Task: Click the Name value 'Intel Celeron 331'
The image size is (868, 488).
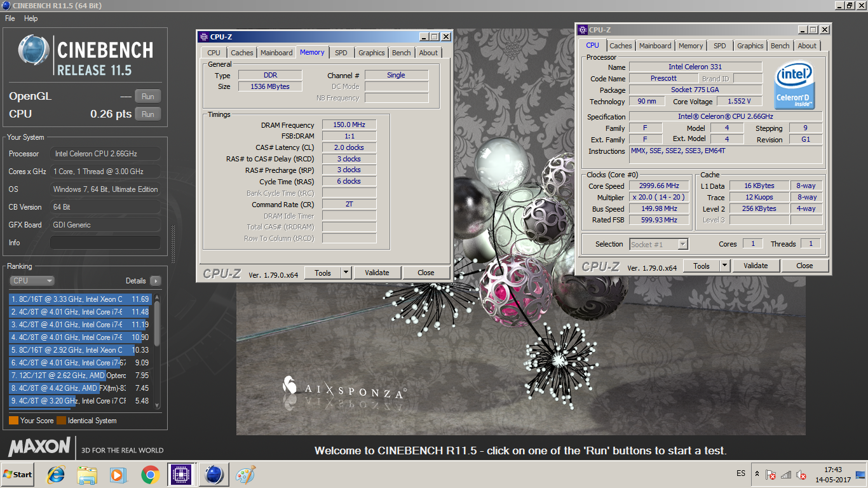Action: coord(695,67)
